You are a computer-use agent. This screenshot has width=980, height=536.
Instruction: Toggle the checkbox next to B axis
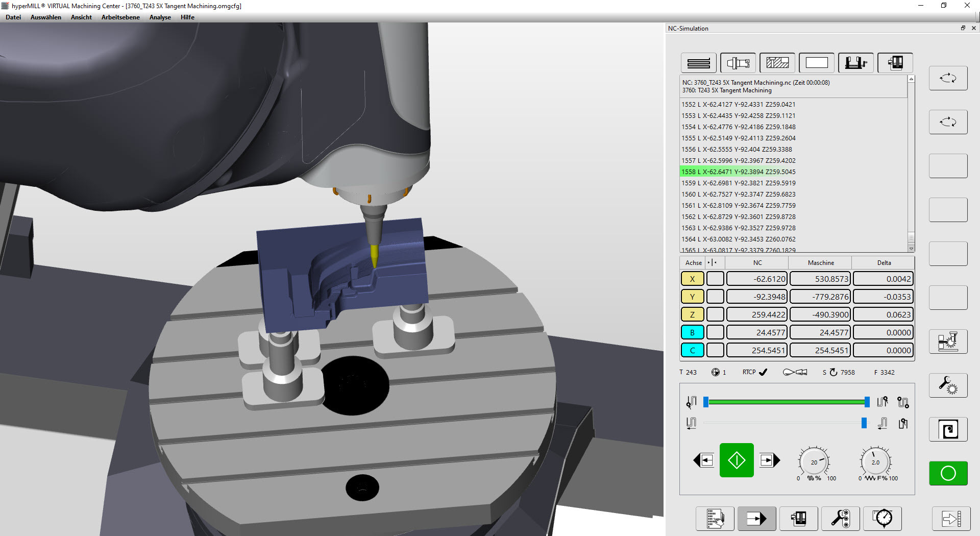click(715, 332)
